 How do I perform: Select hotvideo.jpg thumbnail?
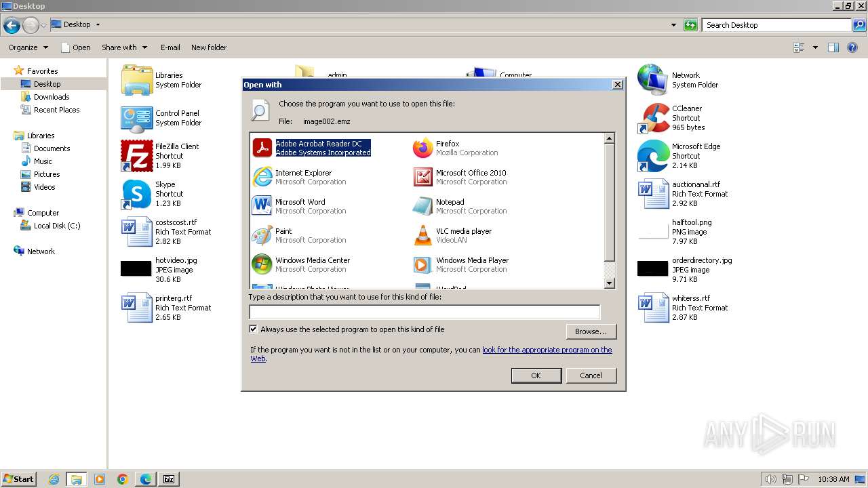click(136, 268)
